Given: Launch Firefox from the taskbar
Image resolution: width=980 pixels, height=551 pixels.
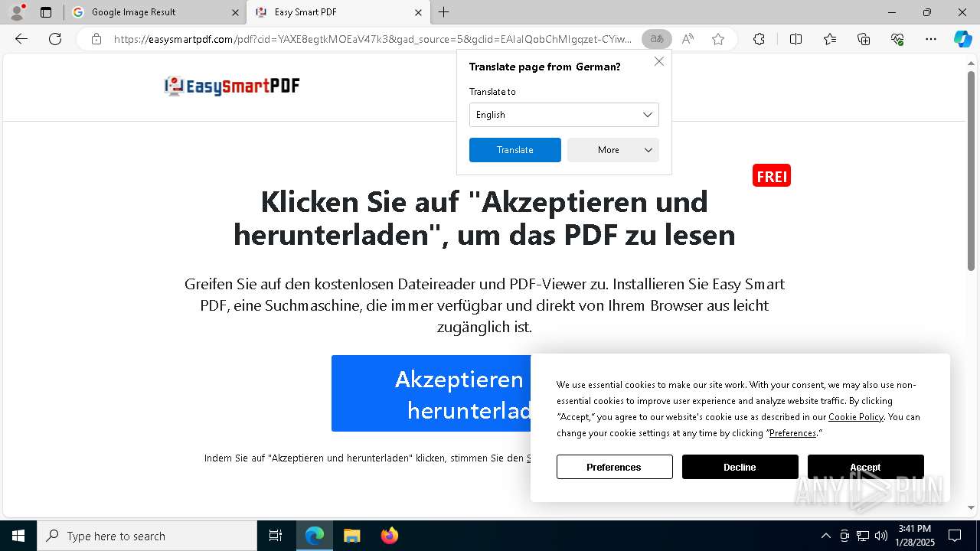Looking at the screenshot, I should [390, 536].
